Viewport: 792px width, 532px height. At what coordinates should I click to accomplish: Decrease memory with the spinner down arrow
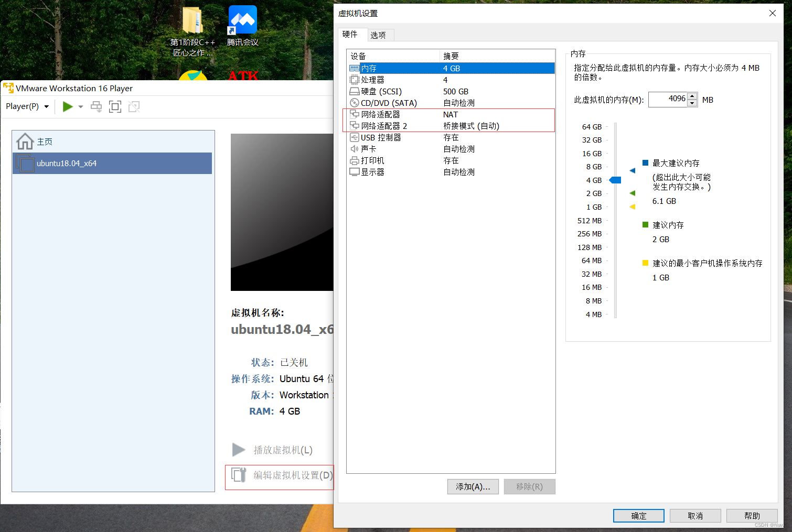[692, 103]
